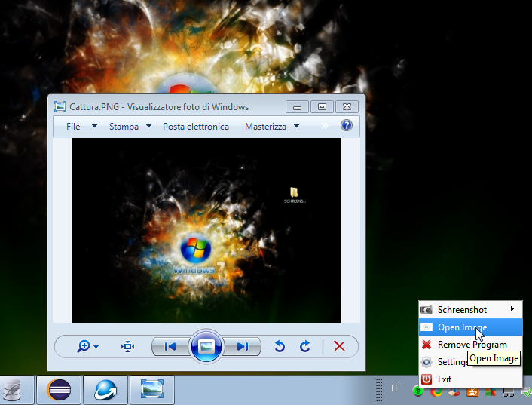The width and height of the screenshot is (532, 405).
Task: Click the network computers tray icon
Action: 509,392
